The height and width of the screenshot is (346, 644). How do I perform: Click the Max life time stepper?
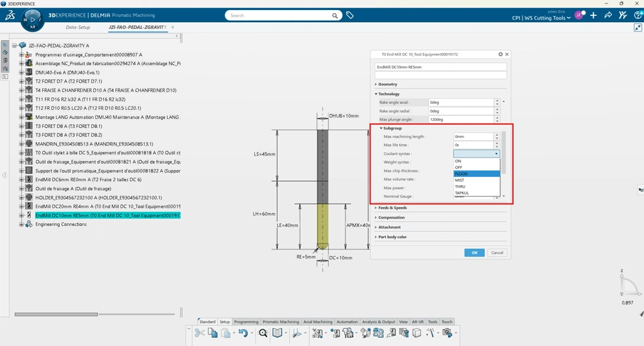click(x=497, y=145)
